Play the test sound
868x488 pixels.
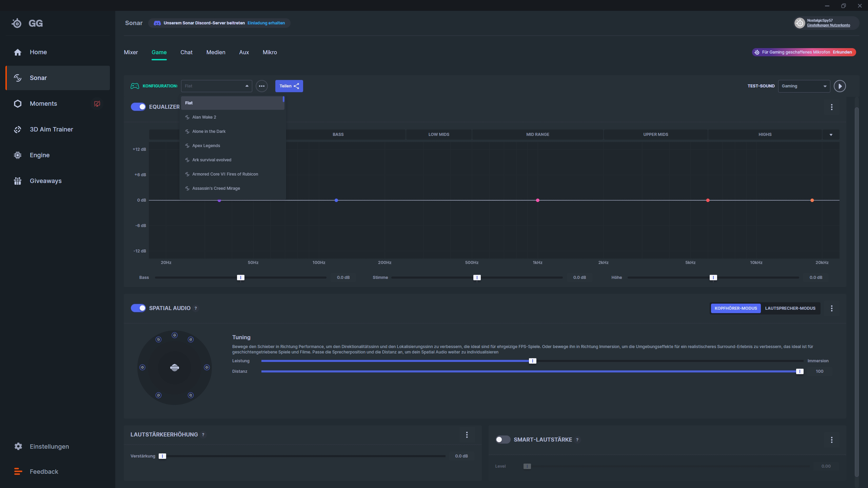pos(840,86)
